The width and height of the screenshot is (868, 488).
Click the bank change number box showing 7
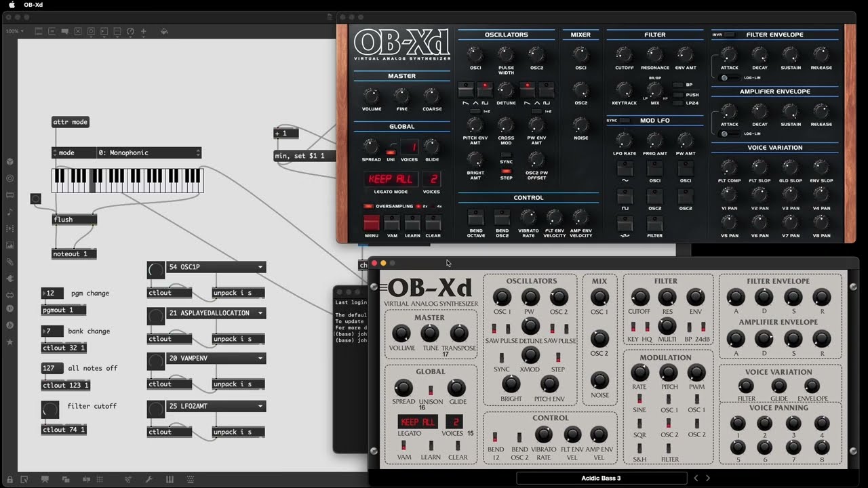tap(52, 331)
